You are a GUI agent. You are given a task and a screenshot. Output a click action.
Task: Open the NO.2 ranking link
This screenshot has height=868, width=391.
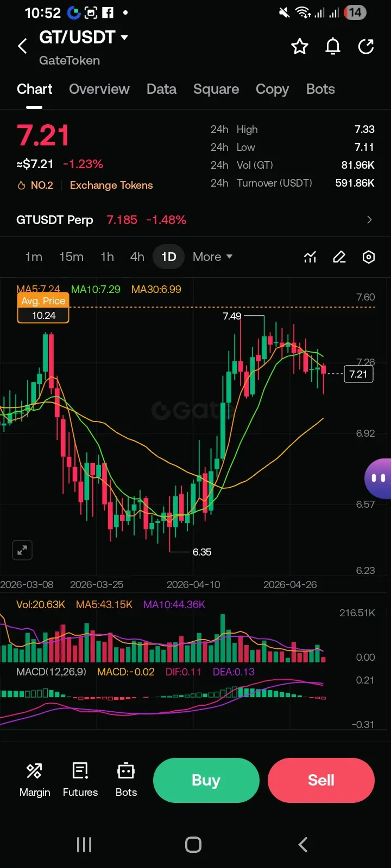pyautogui.click(x=42, y=186)
